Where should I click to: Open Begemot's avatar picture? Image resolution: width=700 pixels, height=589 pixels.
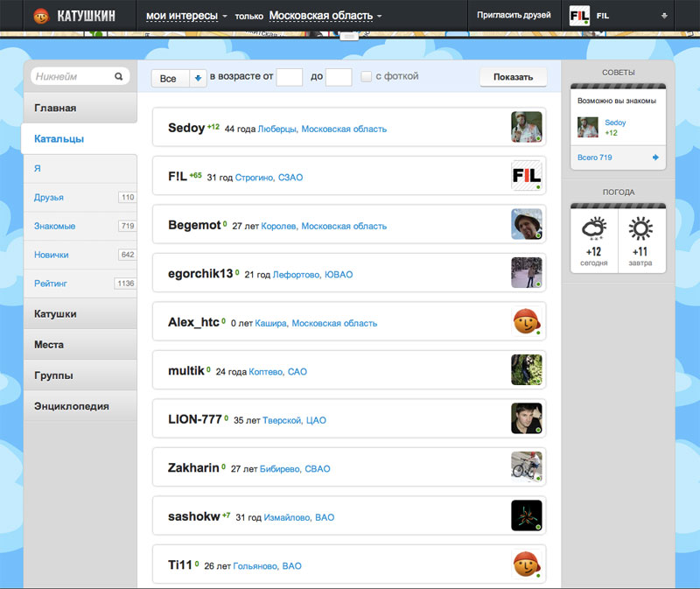[x=527, y=224]
